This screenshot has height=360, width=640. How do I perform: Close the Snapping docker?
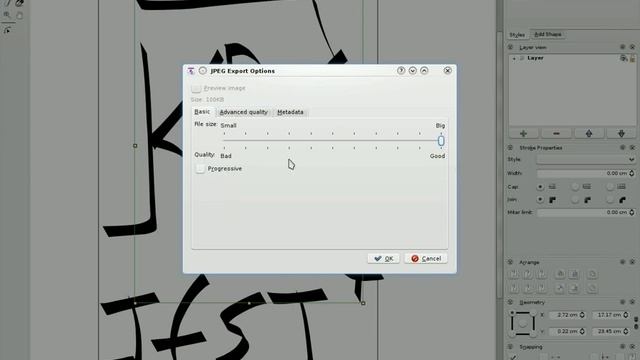click(x=632, y=347)
